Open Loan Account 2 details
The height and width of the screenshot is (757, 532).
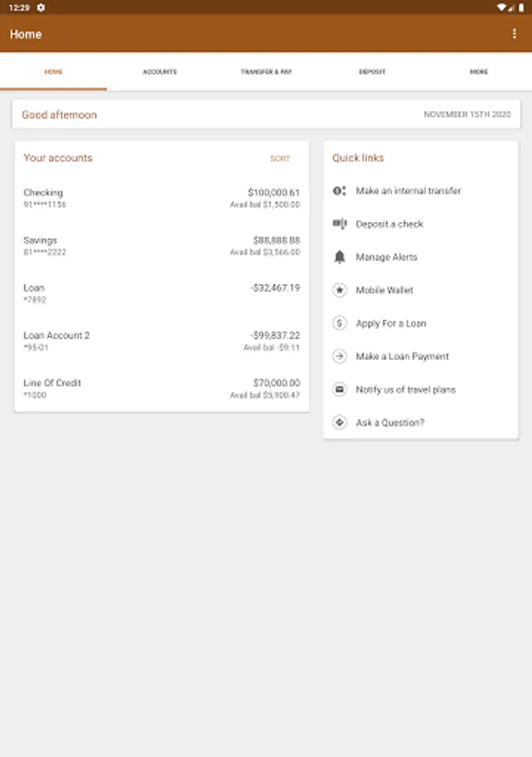(x=161, y=341)
